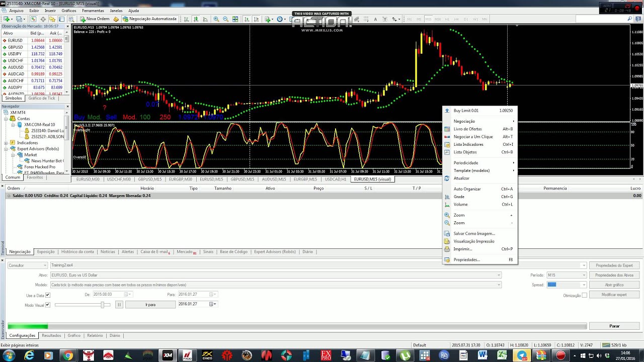
Task: Open Google Chrome from the taskbar
Action: click(68, 355)
